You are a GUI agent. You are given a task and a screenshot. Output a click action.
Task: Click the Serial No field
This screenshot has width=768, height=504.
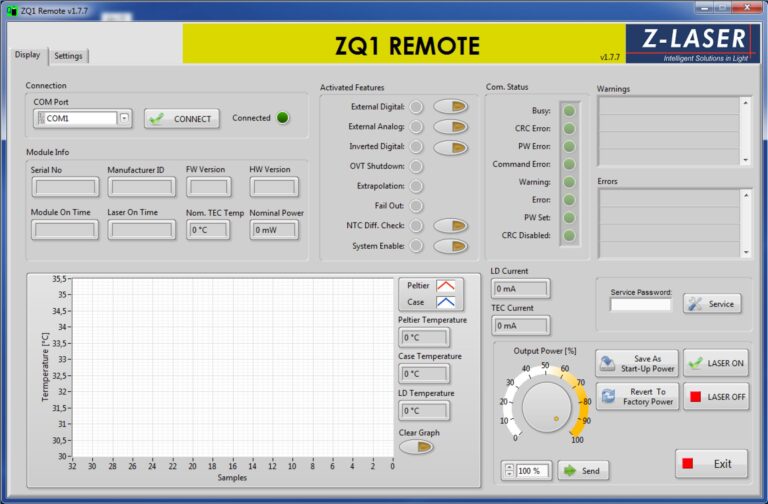tap(65, 187)
